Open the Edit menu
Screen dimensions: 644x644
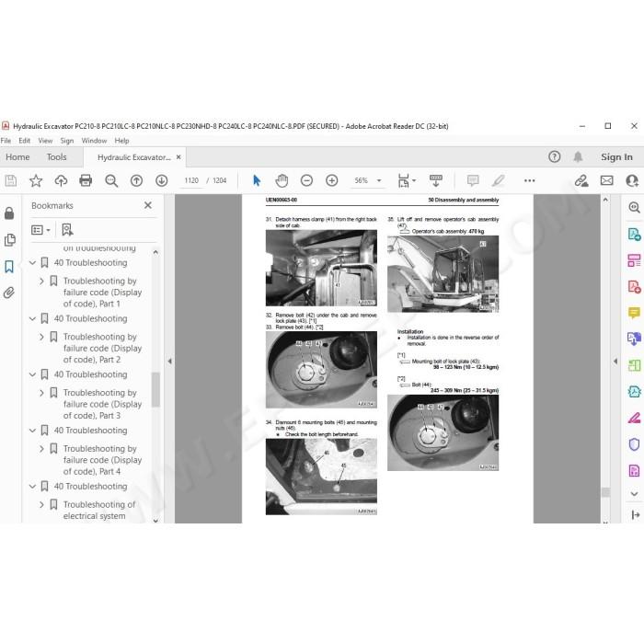pyautogui.click(x=24, y=141)
